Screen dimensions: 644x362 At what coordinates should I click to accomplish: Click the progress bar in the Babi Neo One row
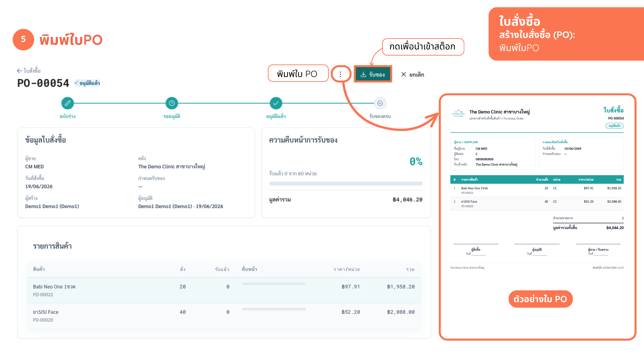coord(274,284)
